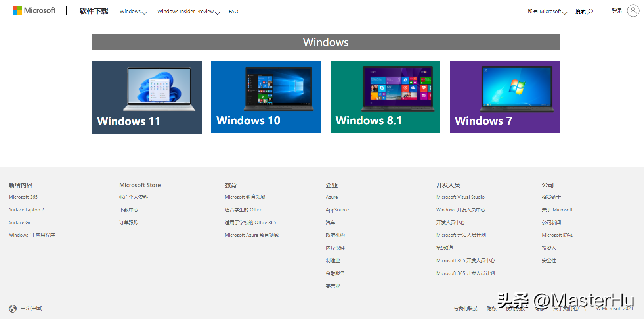
Task: Click the 中文(中国) language selector
Action: click(31, 308)
